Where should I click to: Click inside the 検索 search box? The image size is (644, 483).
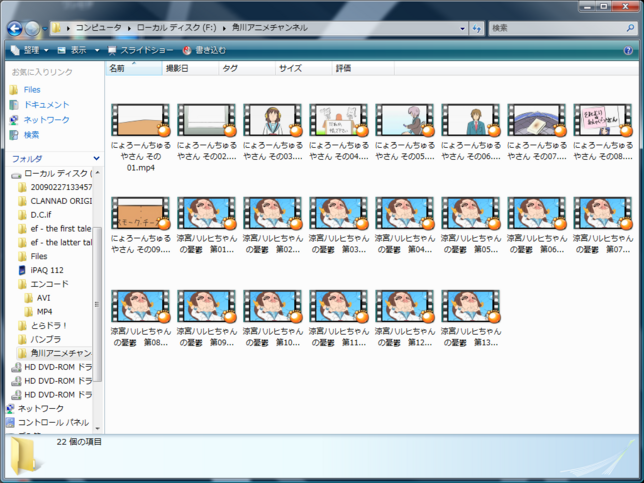(557, 28)
